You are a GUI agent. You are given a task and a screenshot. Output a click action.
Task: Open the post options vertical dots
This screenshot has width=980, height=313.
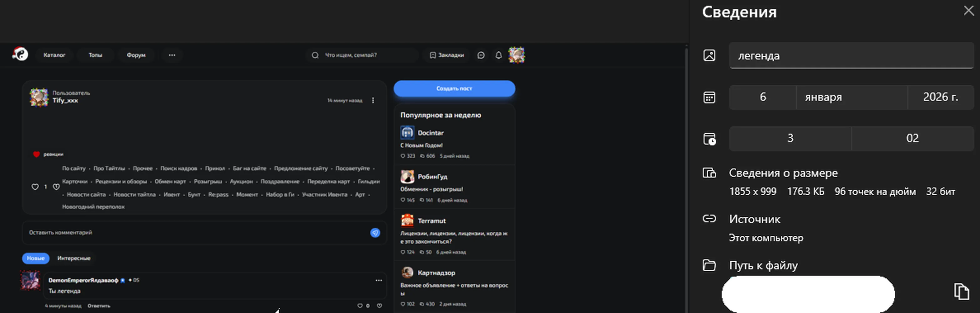pyautogui.click(x=373, y=100)
